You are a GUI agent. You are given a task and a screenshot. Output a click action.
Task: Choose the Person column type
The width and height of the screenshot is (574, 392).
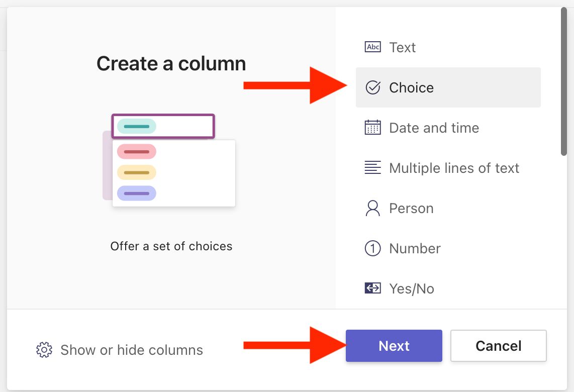411,208
